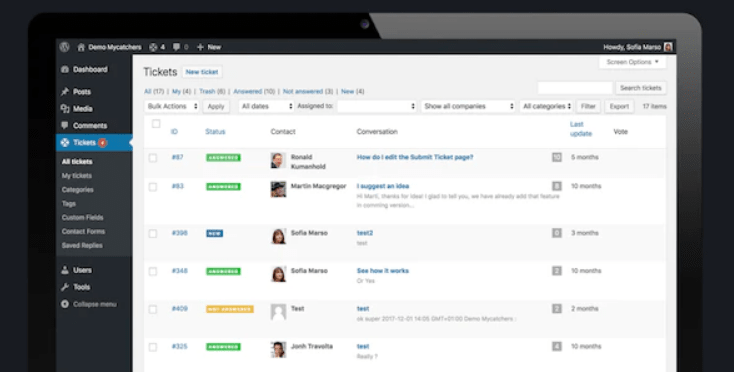Click the Users sidebar icon
Viewport: 734px width, 372px height.
[x=65, y=270]
